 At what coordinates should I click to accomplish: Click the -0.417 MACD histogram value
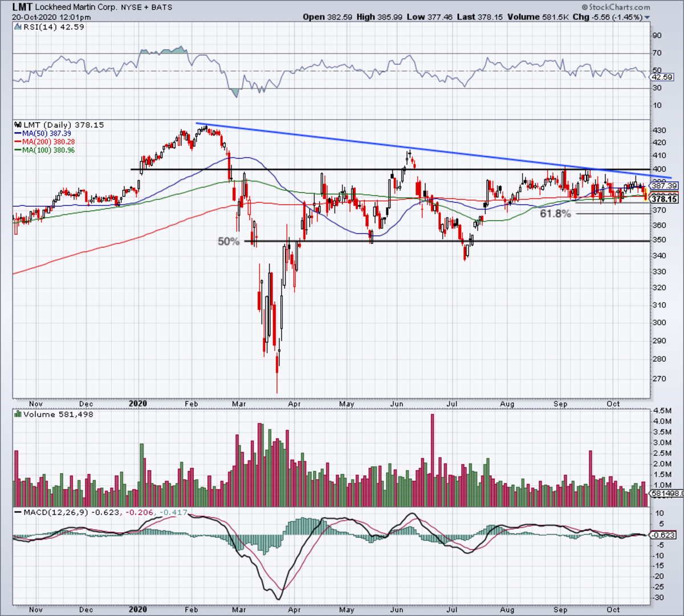tap(173, 512)
